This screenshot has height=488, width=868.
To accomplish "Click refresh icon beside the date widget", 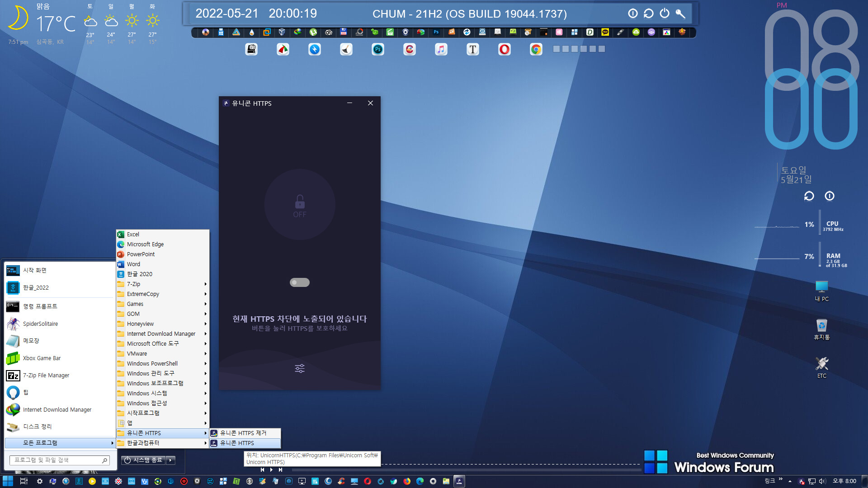I will click(809, 196).
